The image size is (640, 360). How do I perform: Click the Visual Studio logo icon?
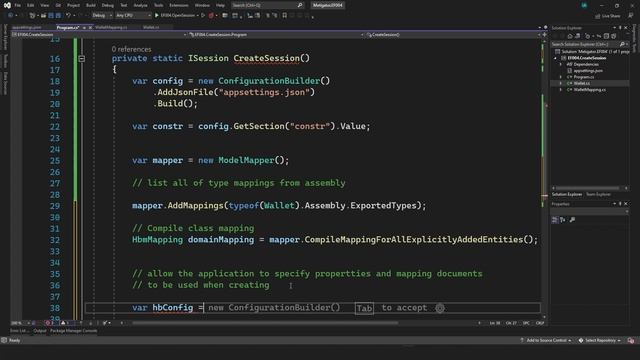tap(7, 5)
